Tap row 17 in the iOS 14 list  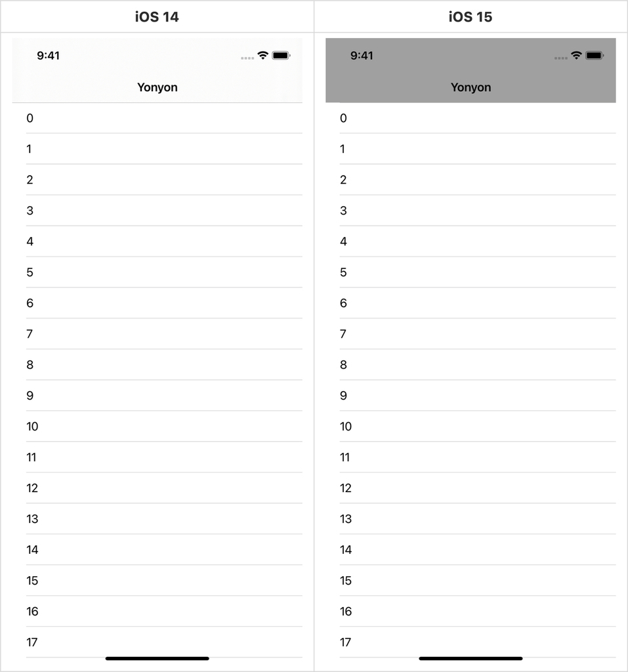(157, 642)
